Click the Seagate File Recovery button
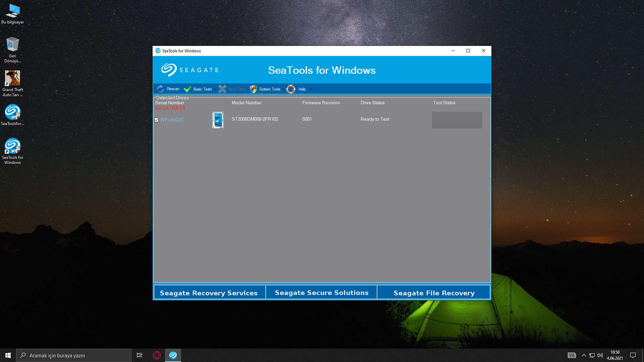 click(x=434, y=293)
